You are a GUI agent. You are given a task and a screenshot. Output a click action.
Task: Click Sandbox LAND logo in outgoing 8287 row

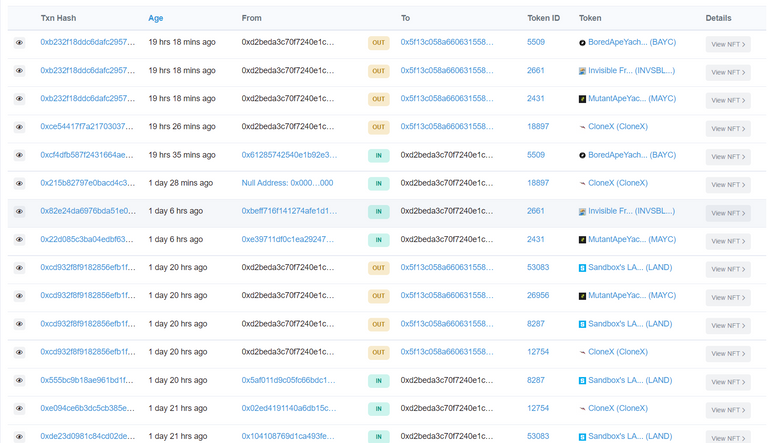(x=582, y=324)
